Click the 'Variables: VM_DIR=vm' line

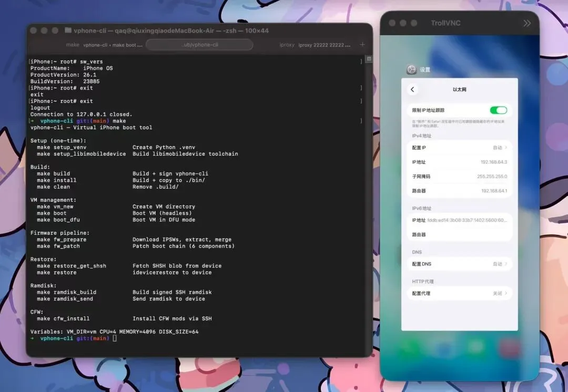(x=115, y=332)
